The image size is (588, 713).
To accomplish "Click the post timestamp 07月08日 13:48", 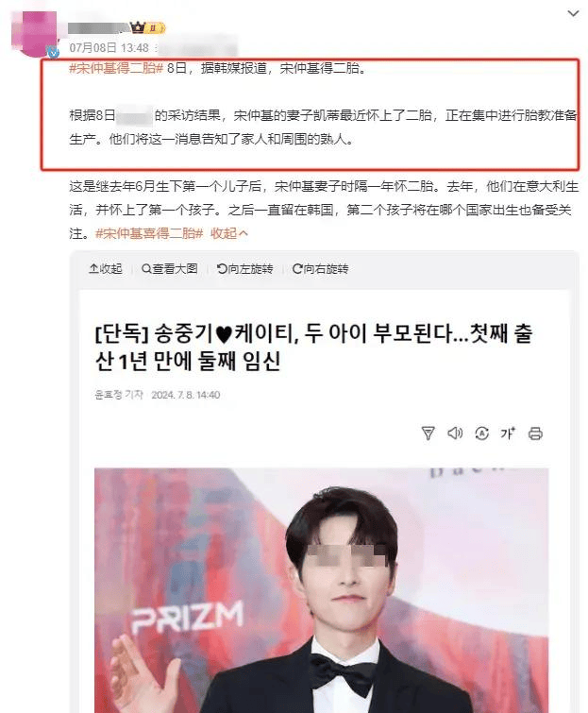I will 109,48.
